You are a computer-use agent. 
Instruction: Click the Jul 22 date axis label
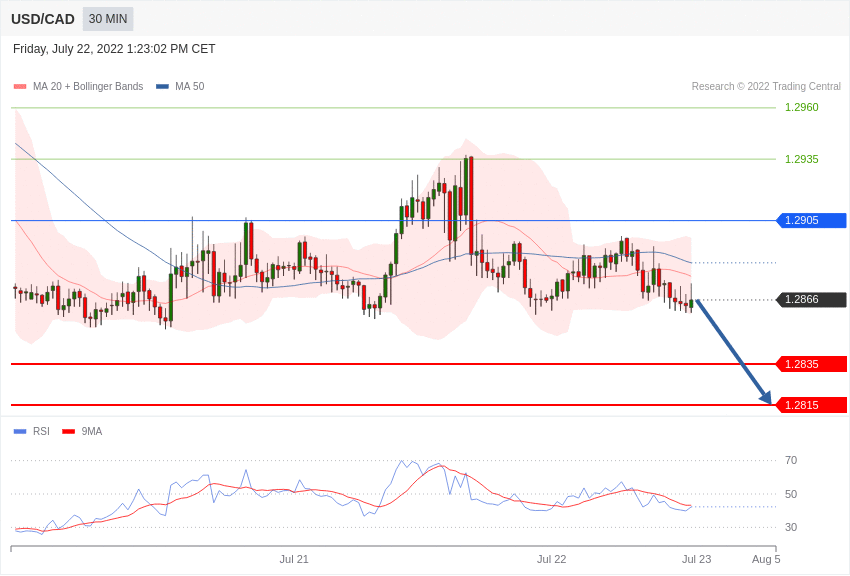coord(551,559)
